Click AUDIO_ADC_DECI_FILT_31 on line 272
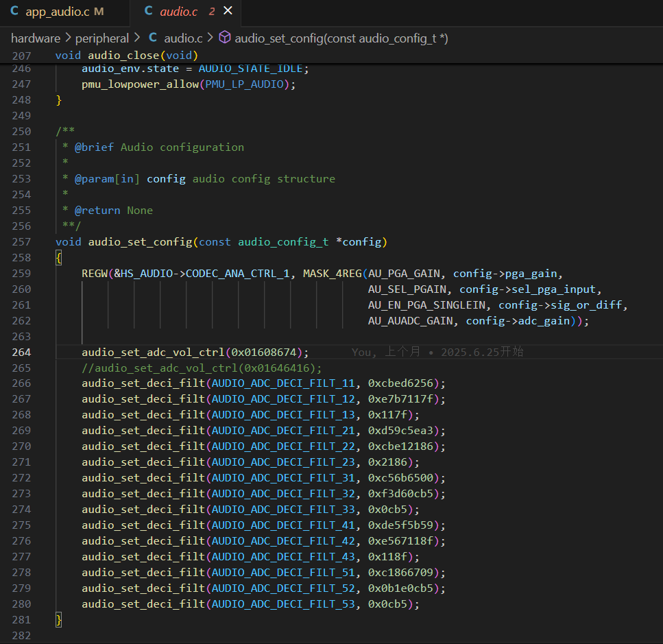 [283, 478]
